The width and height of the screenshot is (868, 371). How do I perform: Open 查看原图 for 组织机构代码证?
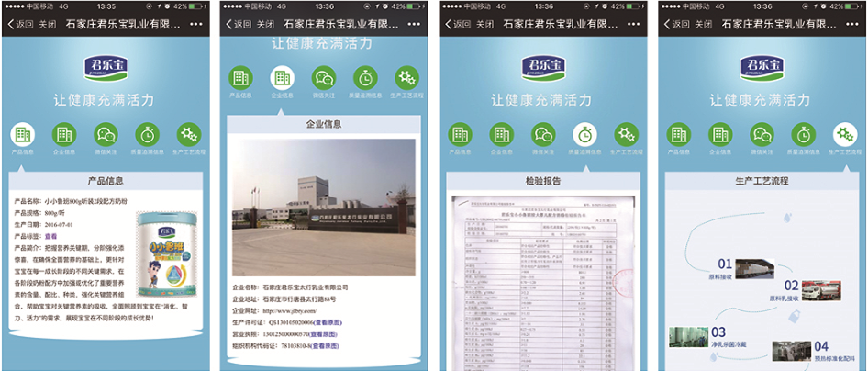coord(325,346)
